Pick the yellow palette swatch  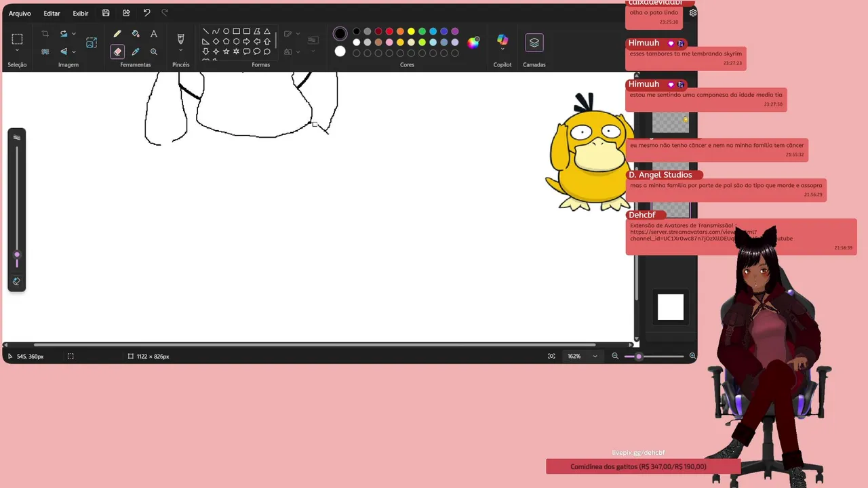click(411, 31)
